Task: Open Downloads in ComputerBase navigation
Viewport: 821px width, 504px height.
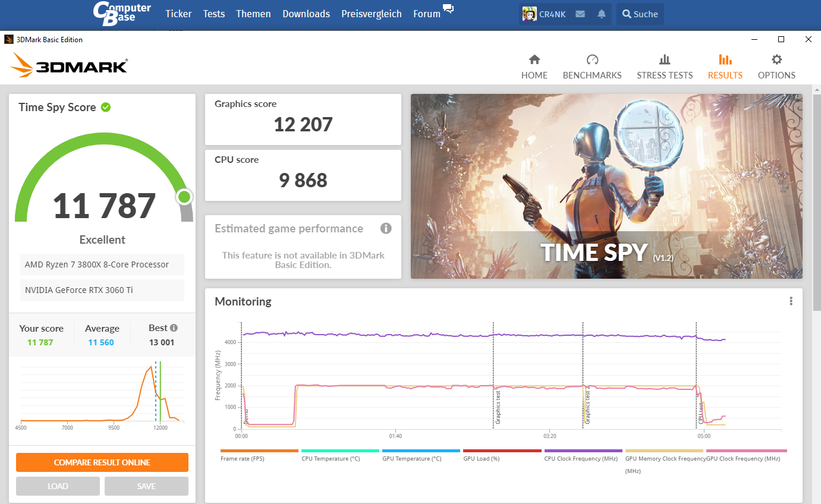Action: click(x=306, y=14)
